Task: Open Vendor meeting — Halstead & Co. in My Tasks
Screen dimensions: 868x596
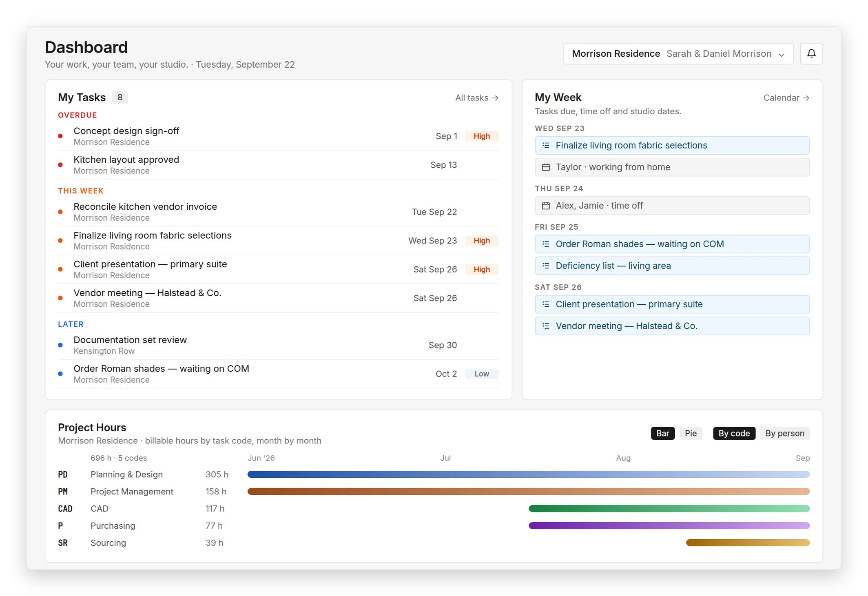Action: pos(278,298)
